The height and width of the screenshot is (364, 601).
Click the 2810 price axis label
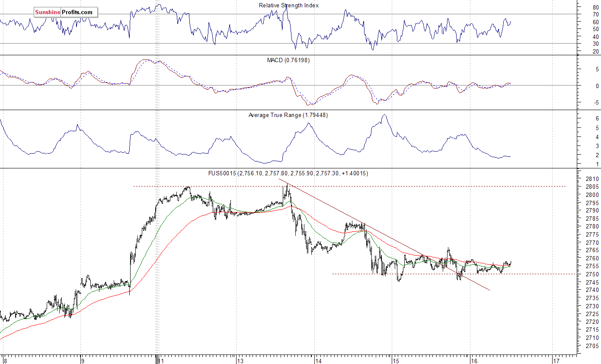pyautogui.click(x=592, y=179)
